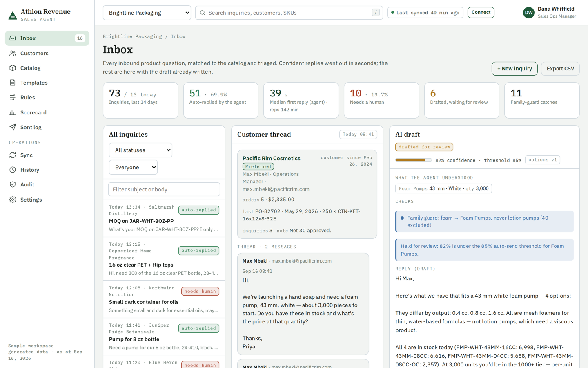Click the slash shortcut key badge
This screenshot has height=368, width=588.
[x=376, y=13]
